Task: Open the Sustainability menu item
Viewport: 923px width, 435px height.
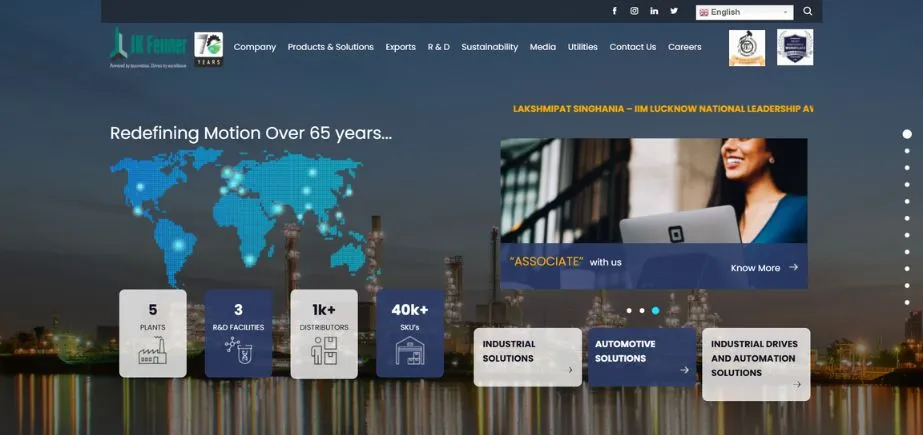Action: 489,47
